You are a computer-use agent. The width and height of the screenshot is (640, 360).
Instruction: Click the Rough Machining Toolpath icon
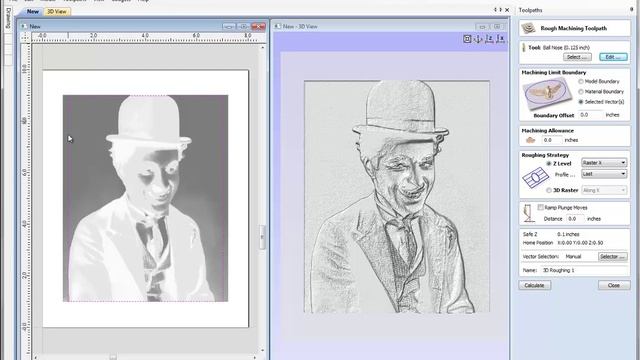[529, 28]
